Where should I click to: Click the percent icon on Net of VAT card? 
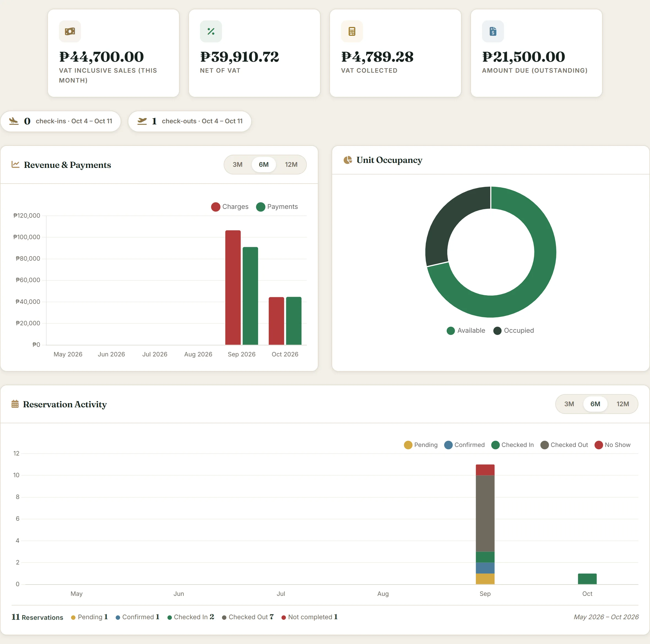point(211,31)
